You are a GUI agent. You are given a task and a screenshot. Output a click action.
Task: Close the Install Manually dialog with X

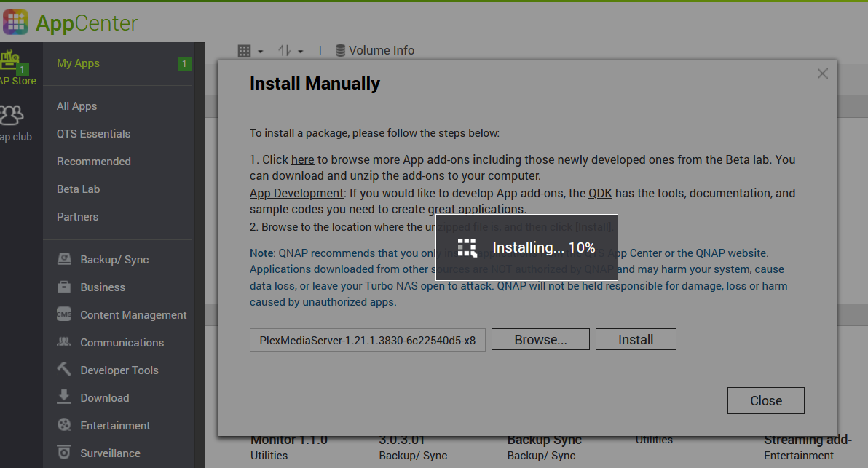pos(822,74)
